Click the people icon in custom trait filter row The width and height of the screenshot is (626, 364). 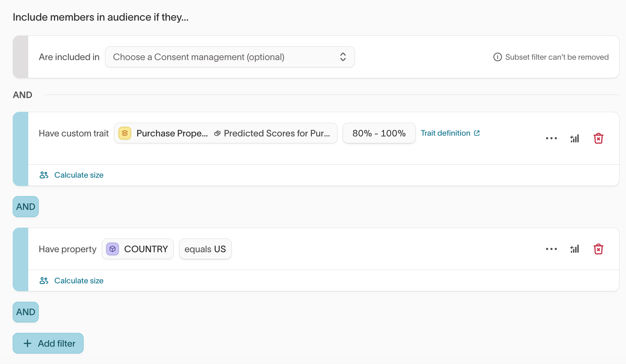tap(44, 175)
